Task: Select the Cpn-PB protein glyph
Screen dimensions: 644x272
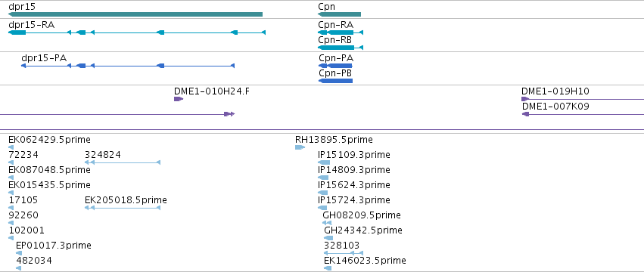Action: (x=335, y=81)
